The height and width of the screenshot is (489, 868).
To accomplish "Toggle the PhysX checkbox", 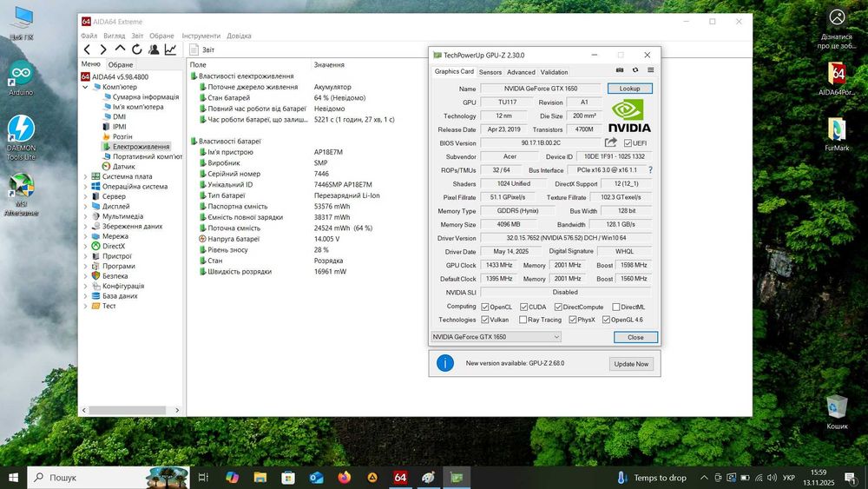I will coord(572,320).
